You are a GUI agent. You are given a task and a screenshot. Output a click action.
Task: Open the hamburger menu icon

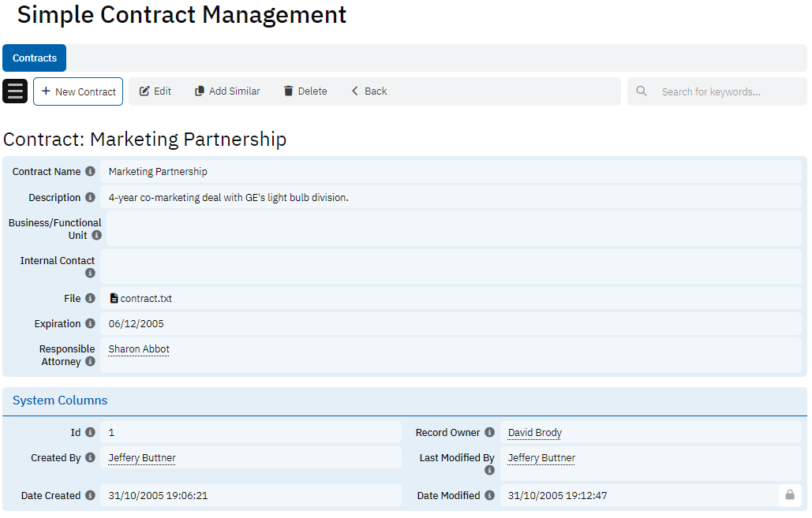point(15,91)
